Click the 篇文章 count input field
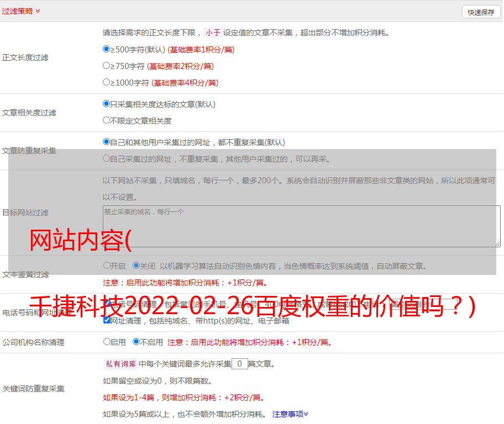Viewport: 504px width, 424px height. click(x=240, y=364)
